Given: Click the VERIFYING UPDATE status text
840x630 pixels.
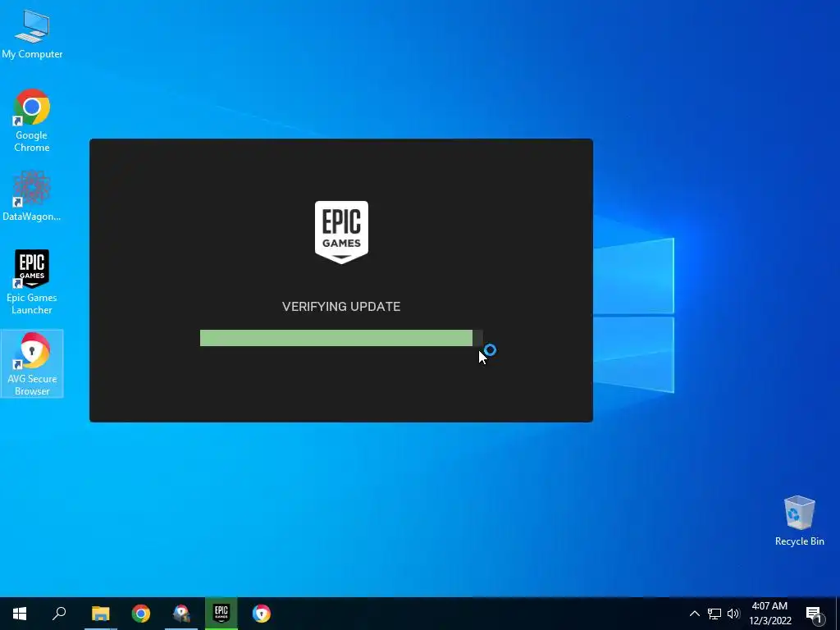Looking at the screenshot, I should pos(341,307).
